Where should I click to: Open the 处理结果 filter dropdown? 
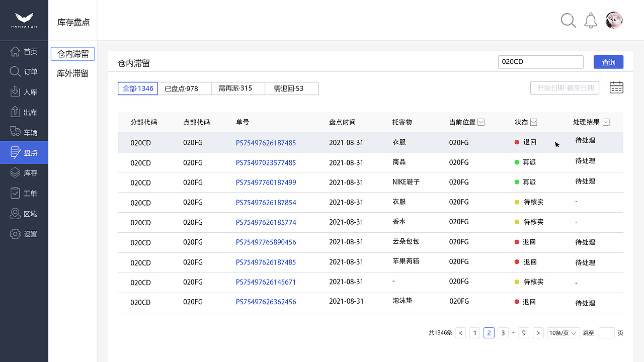(x=606, y=122)
